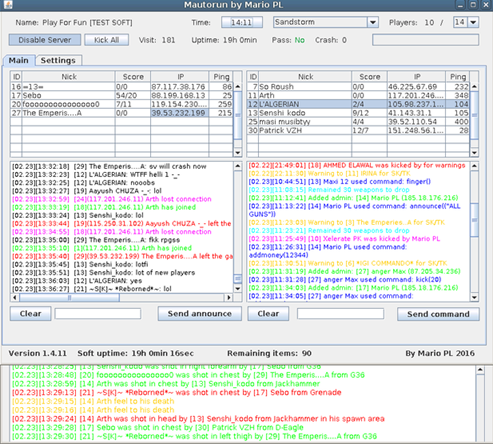
Task: Click admin log vertical scrollbar thumb
Action: coord(474,220)
